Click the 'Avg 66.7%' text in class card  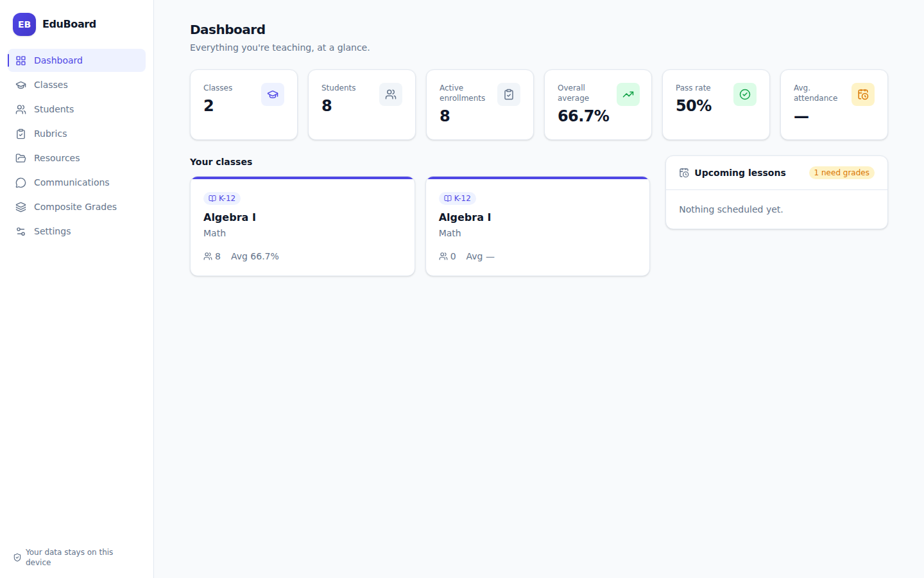(x=255, y=256)
